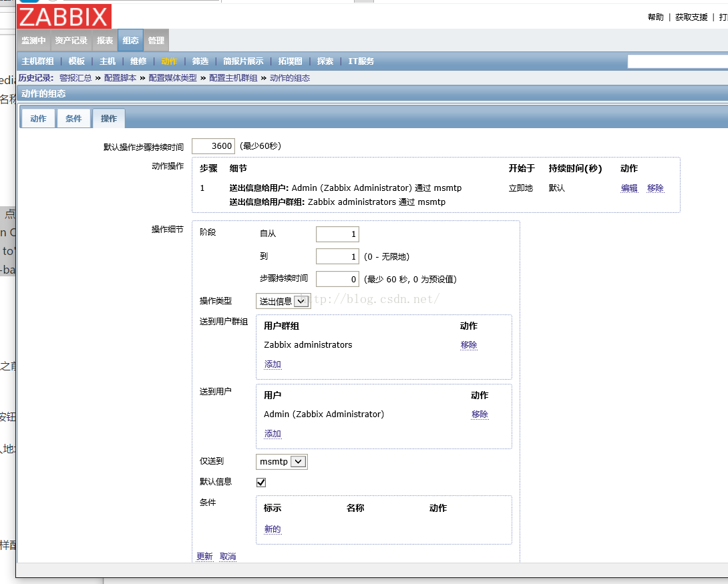Click the 步骤持续时间 input field

point(337,279)
